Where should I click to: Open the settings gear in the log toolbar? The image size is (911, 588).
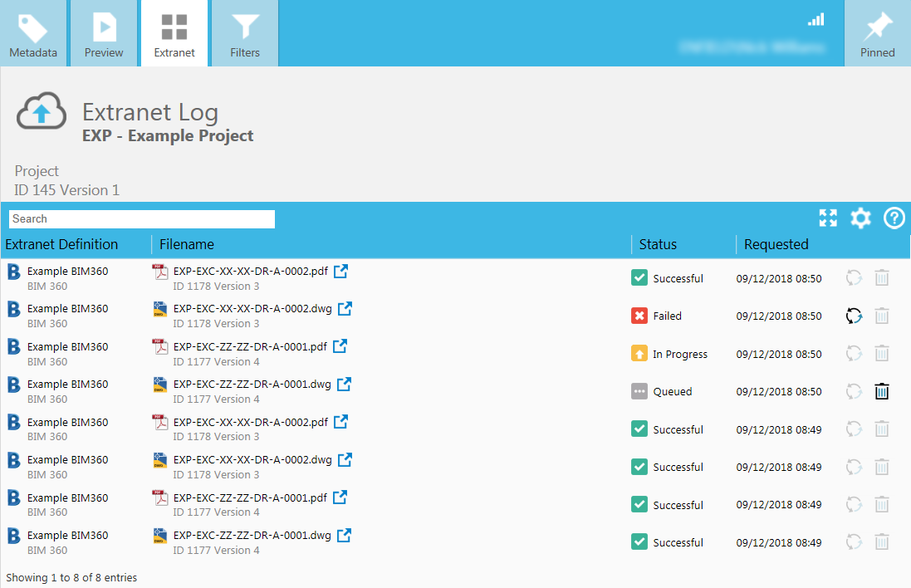(860, 218)
